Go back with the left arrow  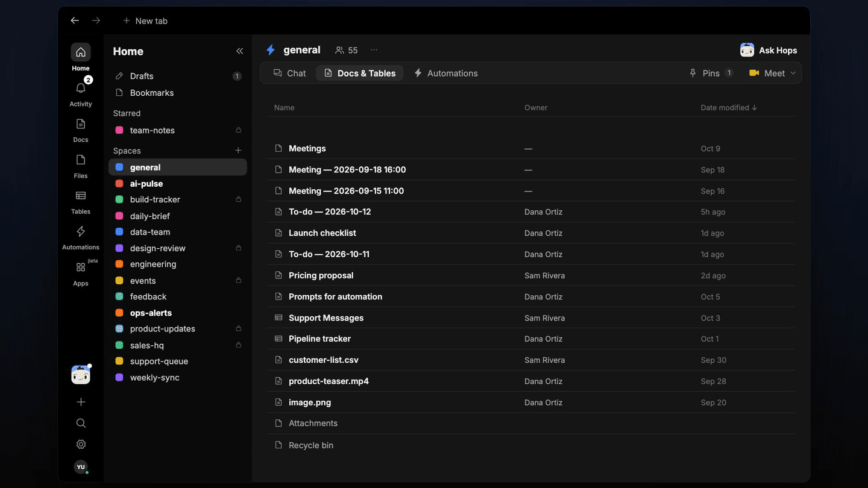75,20
